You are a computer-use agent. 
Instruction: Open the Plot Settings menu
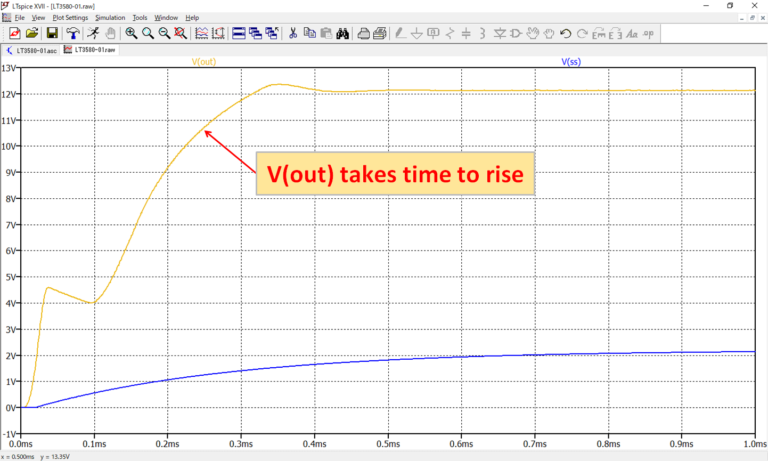pos(69,18)
